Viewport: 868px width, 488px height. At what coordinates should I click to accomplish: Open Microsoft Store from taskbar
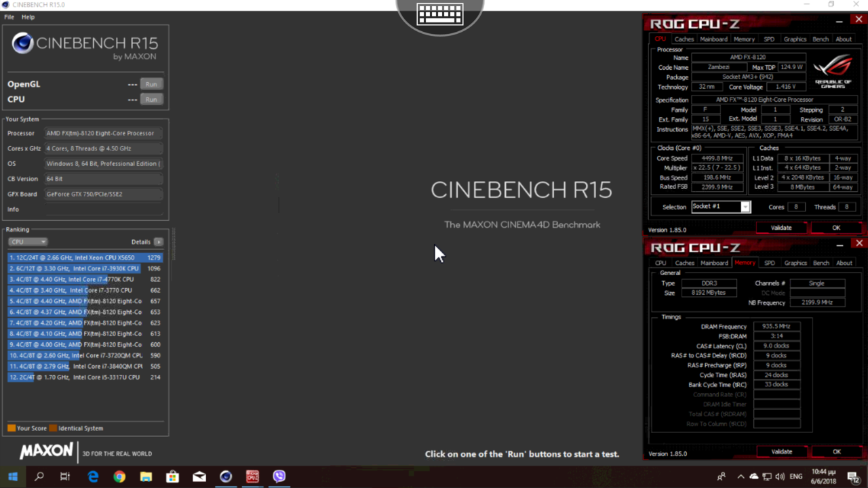[172, 476]
